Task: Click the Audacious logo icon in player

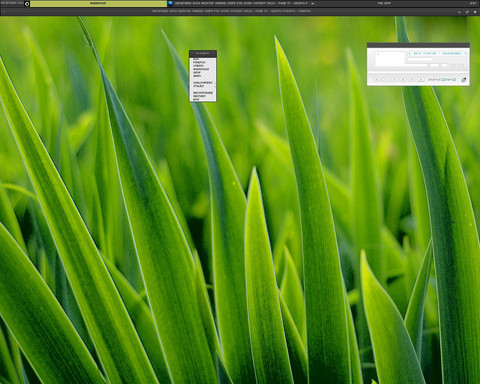Action: 464,80
